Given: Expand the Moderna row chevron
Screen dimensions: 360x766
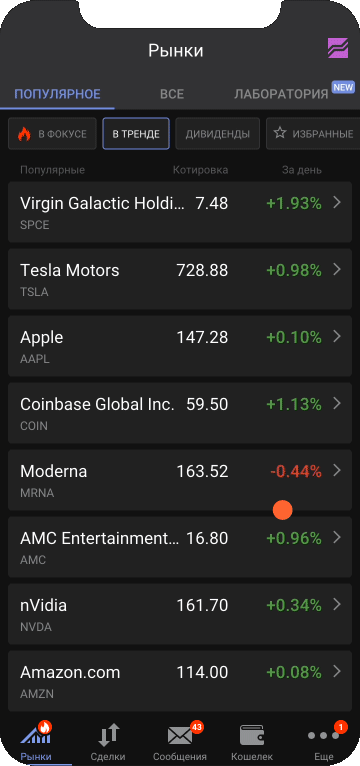Looking at the screenshot, I should click(336, 470).
